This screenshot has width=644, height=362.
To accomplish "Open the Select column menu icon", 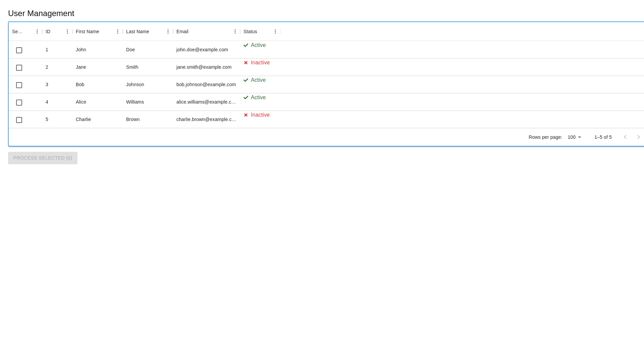I will [37, 32].
